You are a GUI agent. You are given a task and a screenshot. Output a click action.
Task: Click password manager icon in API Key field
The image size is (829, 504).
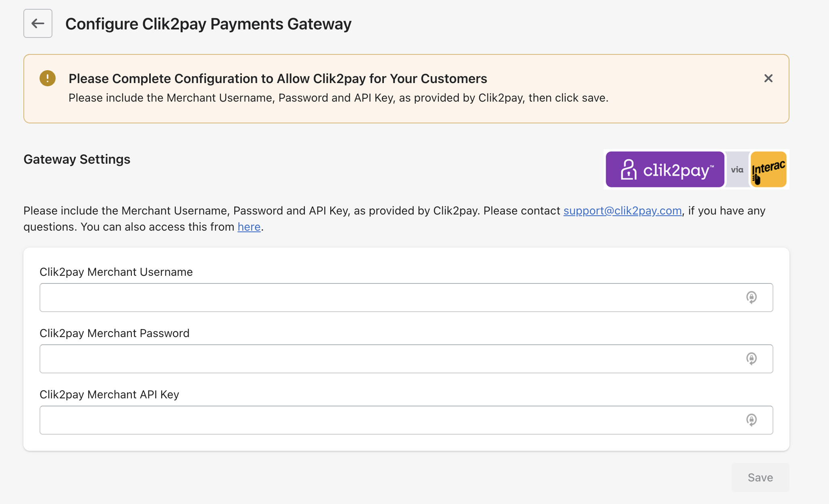tap(751, 420)
